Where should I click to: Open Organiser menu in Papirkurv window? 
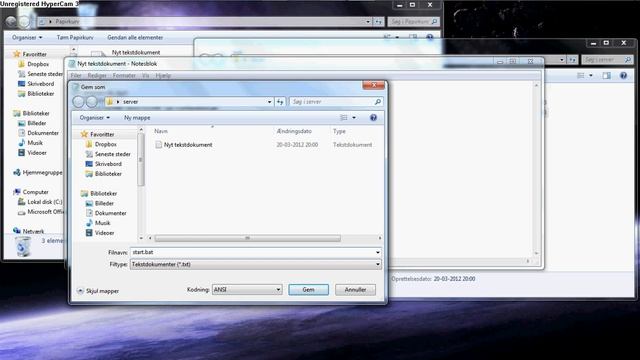pos(27,38)
